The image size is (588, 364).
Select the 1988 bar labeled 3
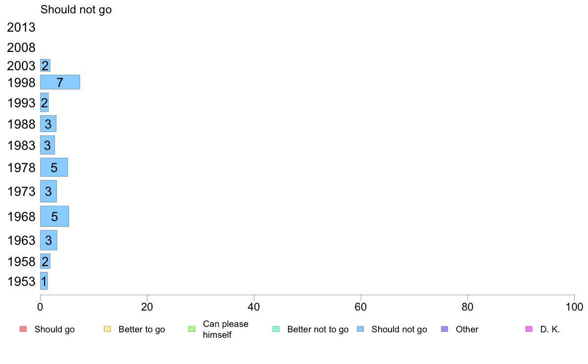tap(48, 124)
